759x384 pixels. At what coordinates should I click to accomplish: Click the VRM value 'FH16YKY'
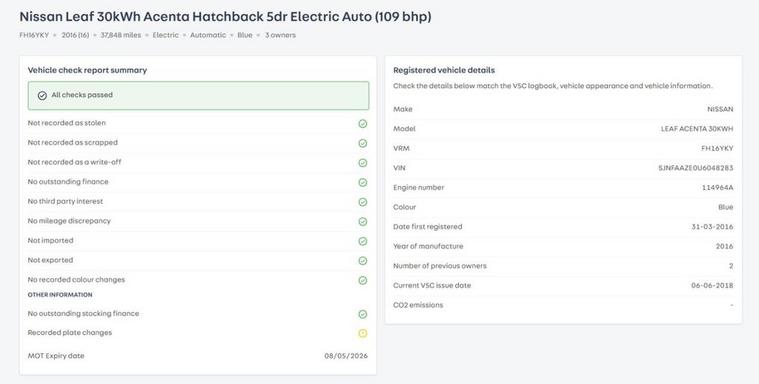click(x=717, y=148)
